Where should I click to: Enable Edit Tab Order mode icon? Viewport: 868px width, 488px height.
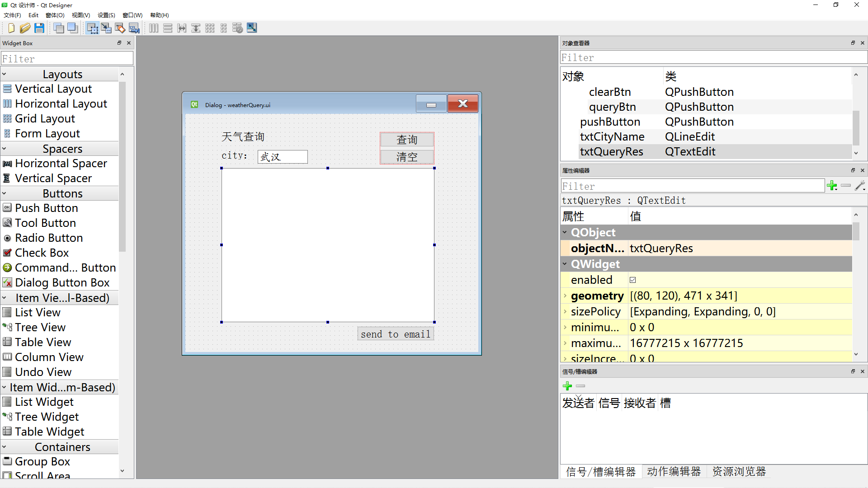134,28
